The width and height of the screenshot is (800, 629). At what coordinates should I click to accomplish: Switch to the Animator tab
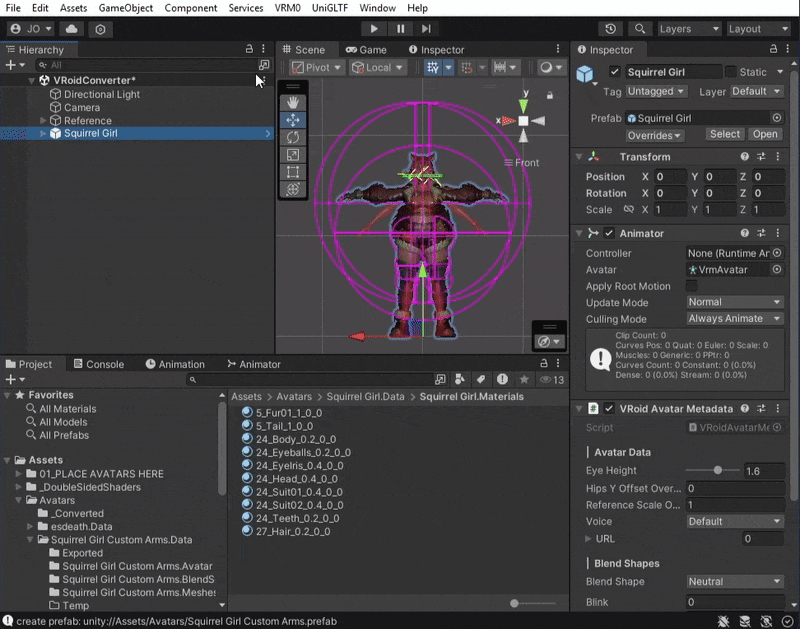click(254, 364)
